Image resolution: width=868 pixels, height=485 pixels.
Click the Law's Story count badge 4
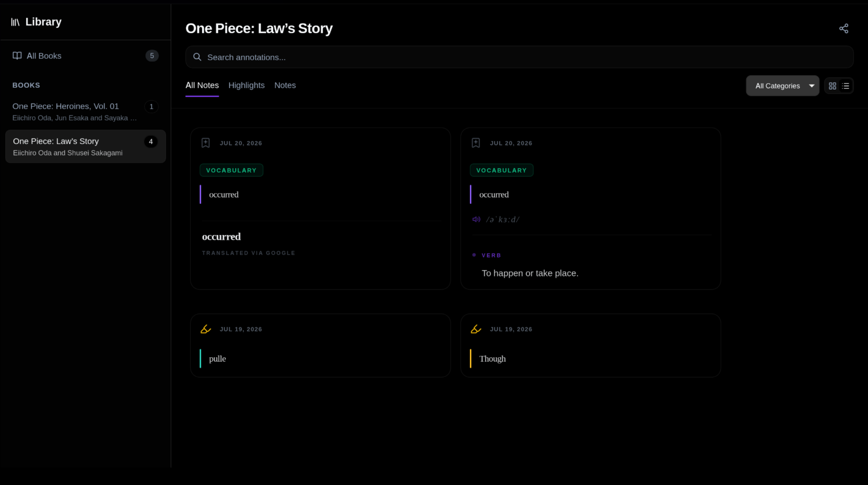151,141
